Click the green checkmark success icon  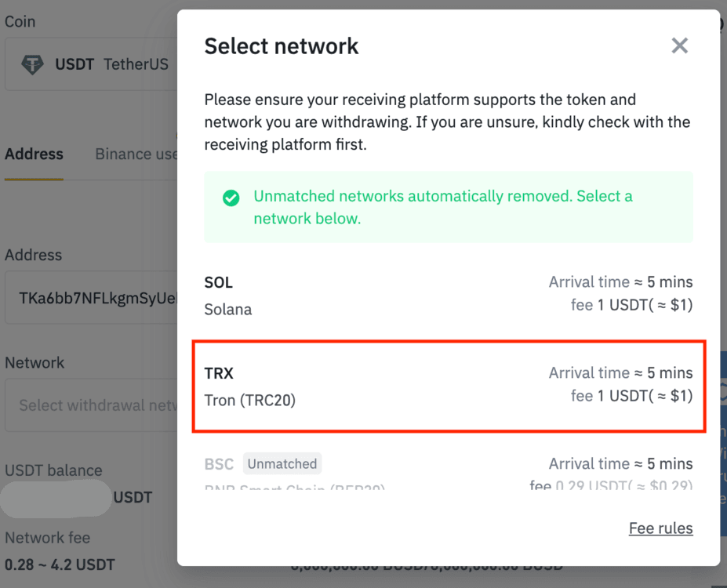(231, 198)
